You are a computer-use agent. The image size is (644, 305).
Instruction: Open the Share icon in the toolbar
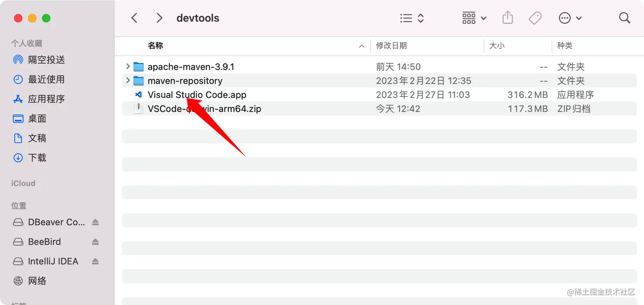click(x=507, y=17)
